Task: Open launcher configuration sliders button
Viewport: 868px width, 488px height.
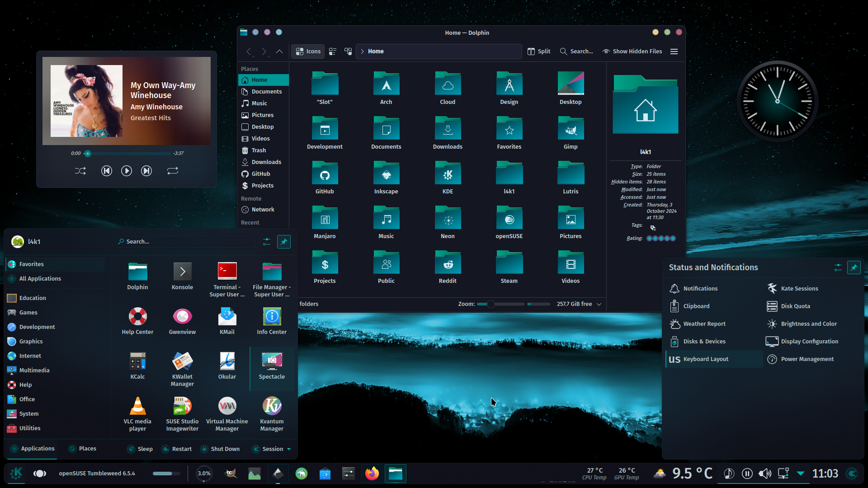Action: tap(267, 242)
